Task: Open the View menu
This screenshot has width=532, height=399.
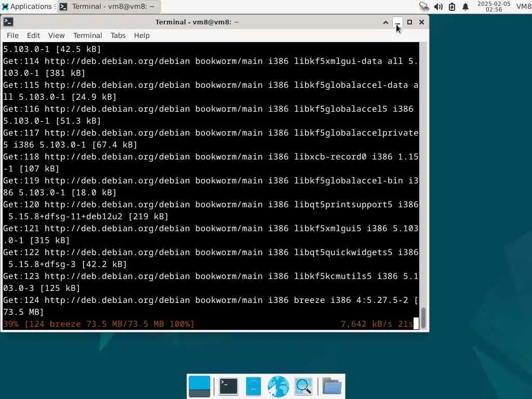Action: (56, 35)
